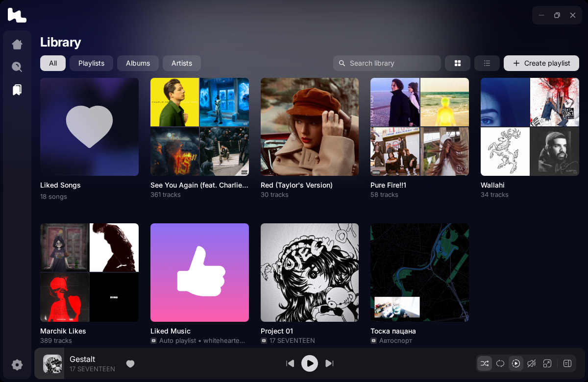The width and height of the screenshot is (588, 382).
Task: Click 17 SEVENTEEN artist in player bar
Action: coord(92,369)
